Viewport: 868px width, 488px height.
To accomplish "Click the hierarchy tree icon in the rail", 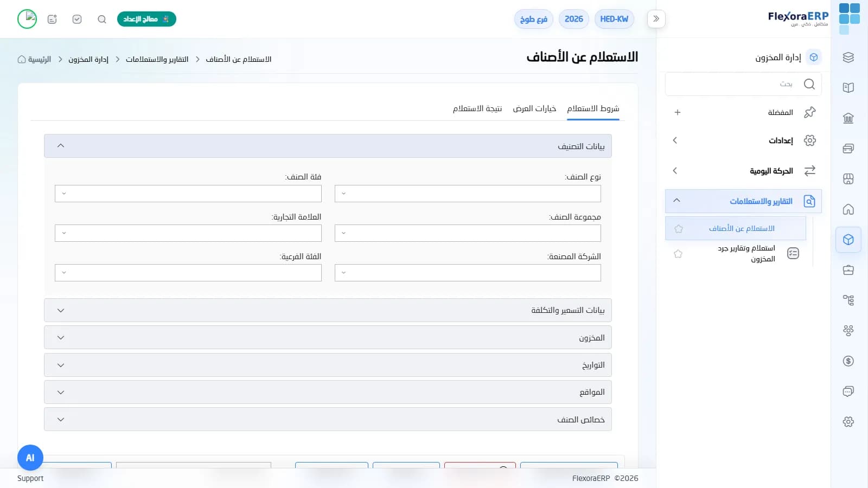I will (848, 300).
